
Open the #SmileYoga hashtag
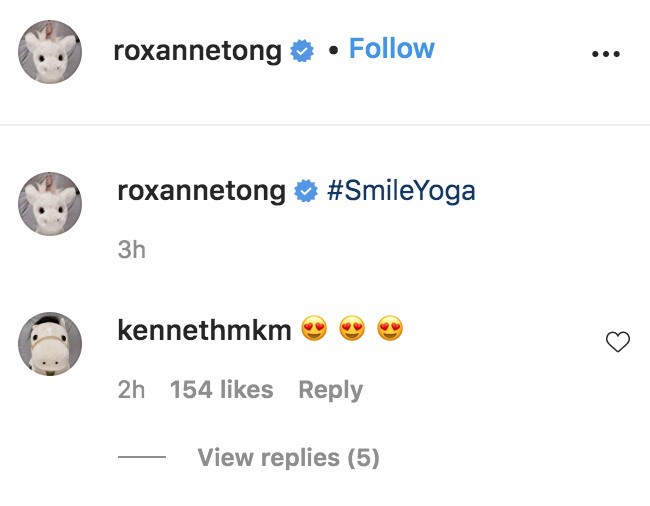click(401, 191)
